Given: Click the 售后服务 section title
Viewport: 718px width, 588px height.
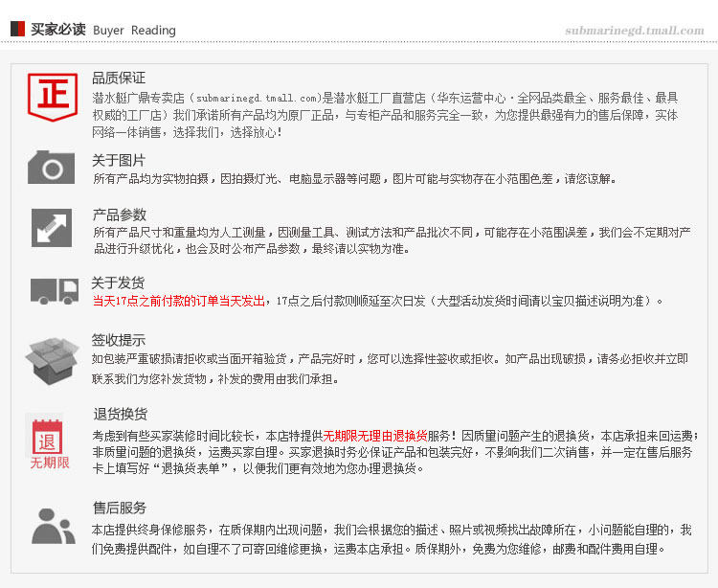Looking at the screenshot, I should pos(120,508).
